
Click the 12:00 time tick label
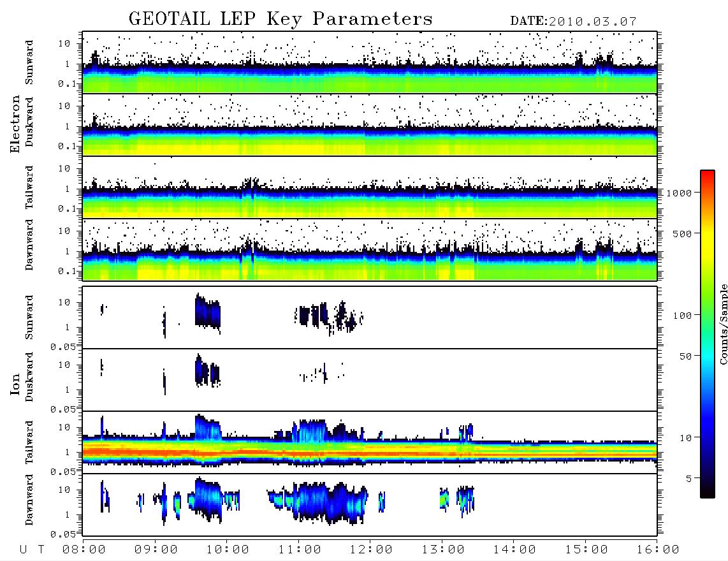[371, 550]
